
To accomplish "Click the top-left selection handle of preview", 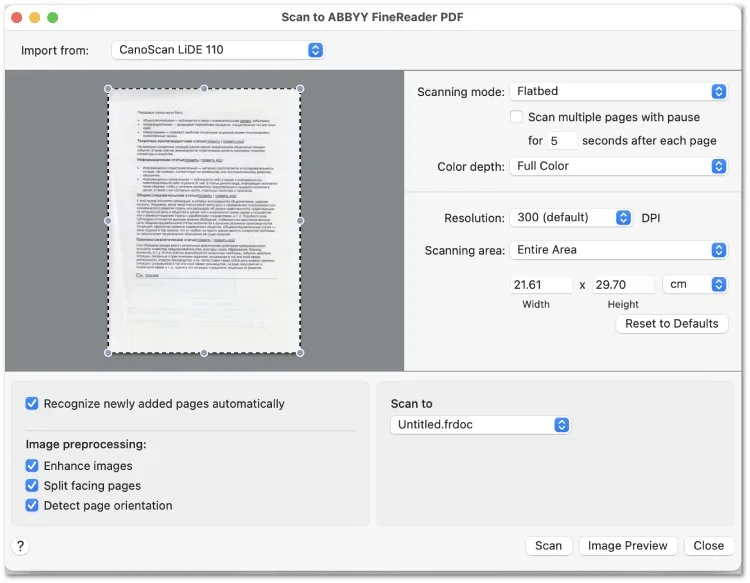I will click(x=108, y=88).
